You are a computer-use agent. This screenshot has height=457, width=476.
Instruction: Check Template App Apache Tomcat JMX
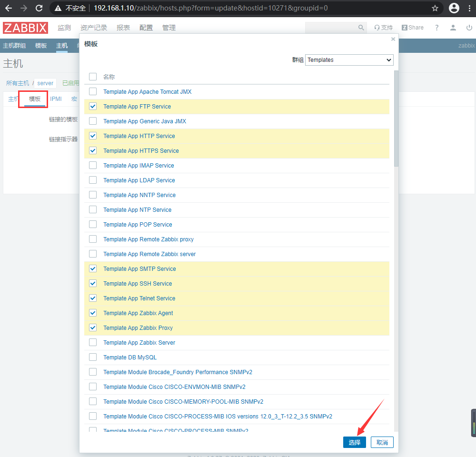pos(93,91)
